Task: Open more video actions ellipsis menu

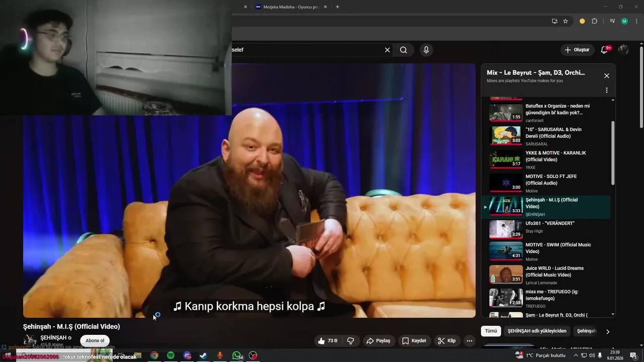Action: point(469,341)
